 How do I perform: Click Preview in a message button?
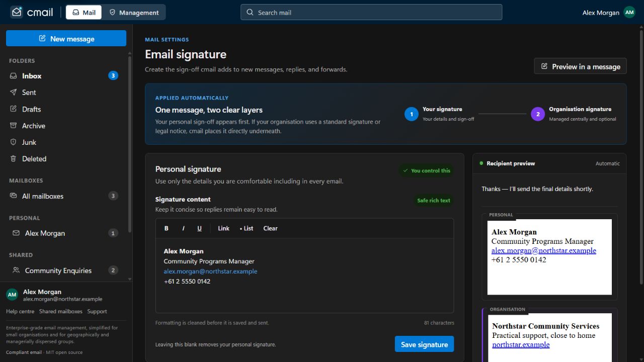click(580, 66)
